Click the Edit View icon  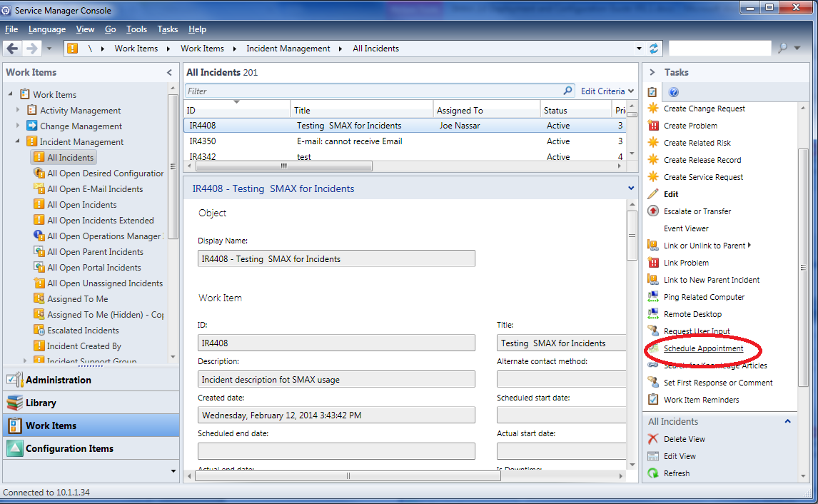[652, 456]
